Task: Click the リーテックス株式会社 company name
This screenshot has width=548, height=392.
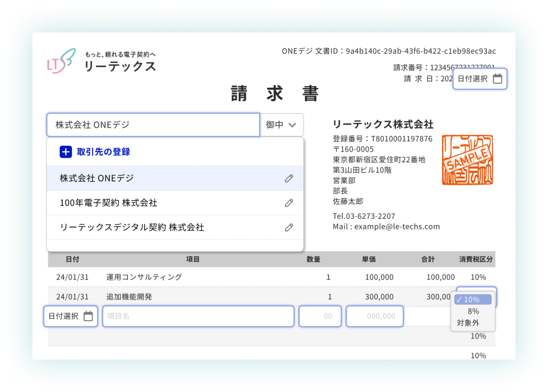Action: click(383, 125)
